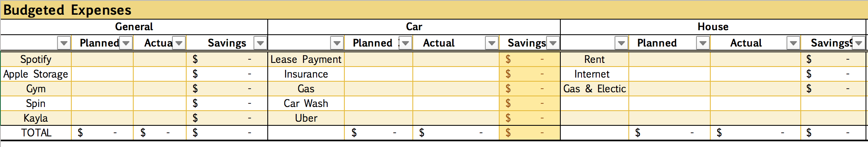Screen dimensions: 868x147
Task: Select the Savings cell in Kayla row
Action: [x=227, y=118]
